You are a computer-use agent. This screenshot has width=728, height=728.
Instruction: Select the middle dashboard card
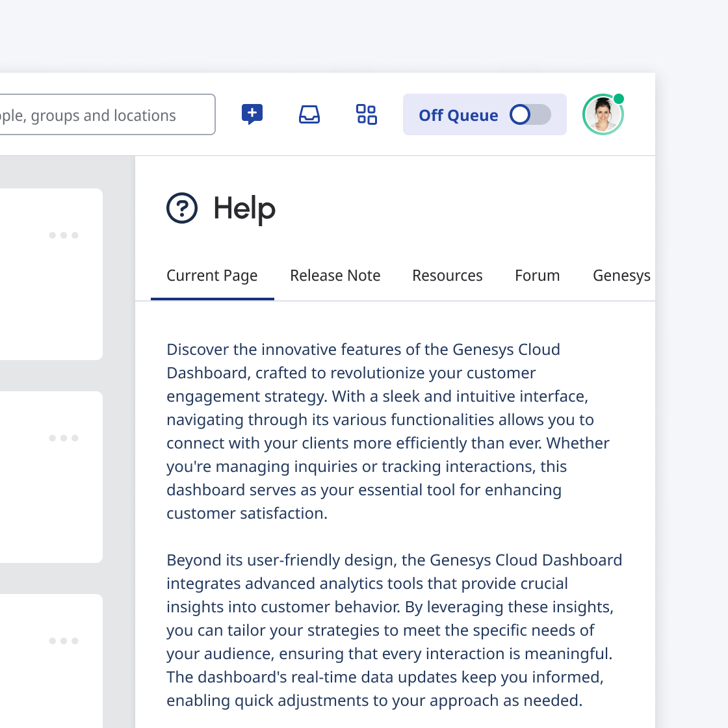pyautogui.click(x=39, y=494)
